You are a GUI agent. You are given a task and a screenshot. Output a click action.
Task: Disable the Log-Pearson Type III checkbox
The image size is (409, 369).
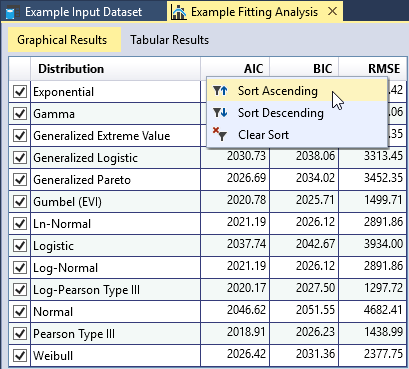pos(20,289)
